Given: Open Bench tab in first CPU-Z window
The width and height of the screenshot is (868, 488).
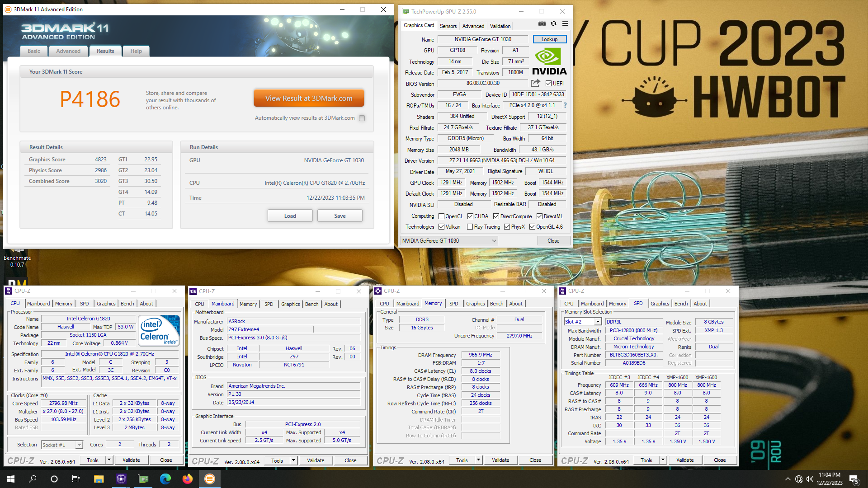Looking at the screenshot, I should click(127, 304).
